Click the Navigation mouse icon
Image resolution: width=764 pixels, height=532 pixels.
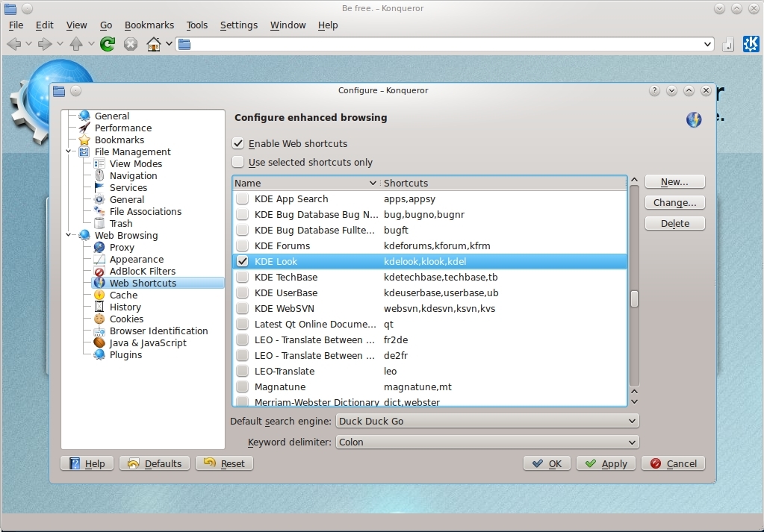tap(99, 175)
